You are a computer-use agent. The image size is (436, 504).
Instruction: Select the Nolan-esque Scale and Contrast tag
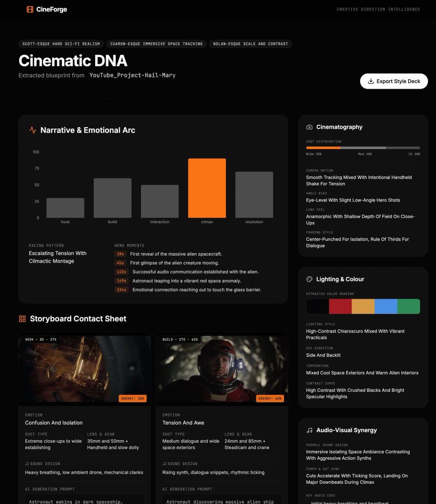(x=251, y=44)
